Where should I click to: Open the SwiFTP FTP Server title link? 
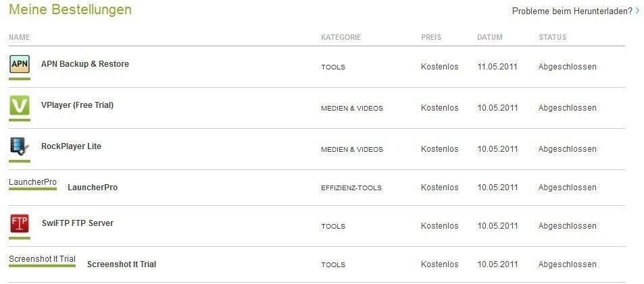(78, 223)
